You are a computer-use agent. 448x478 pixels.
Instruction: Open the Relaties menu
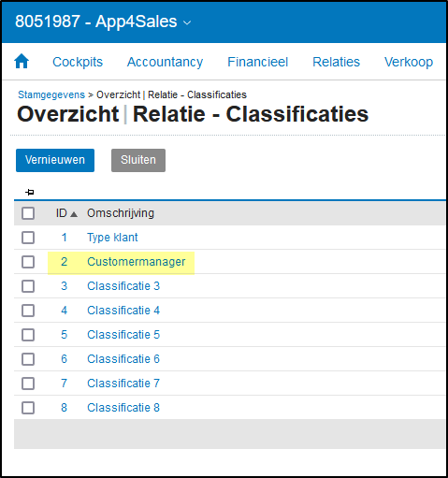point(336,62)
